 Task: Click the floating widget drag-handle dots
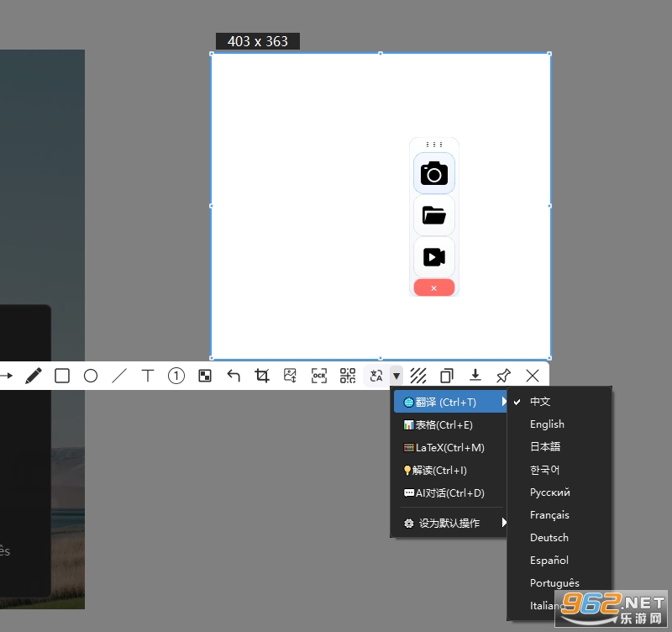[x=434, y=145]
